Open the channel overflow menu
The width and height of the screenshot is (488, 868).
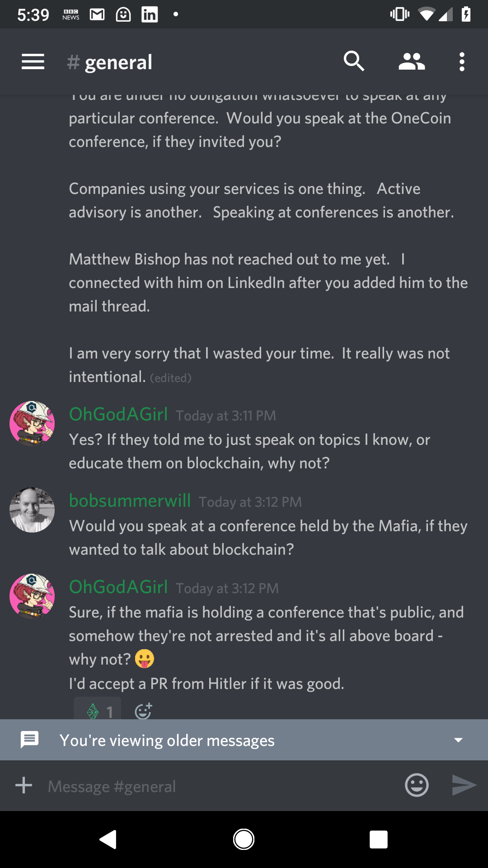point(461,61)
